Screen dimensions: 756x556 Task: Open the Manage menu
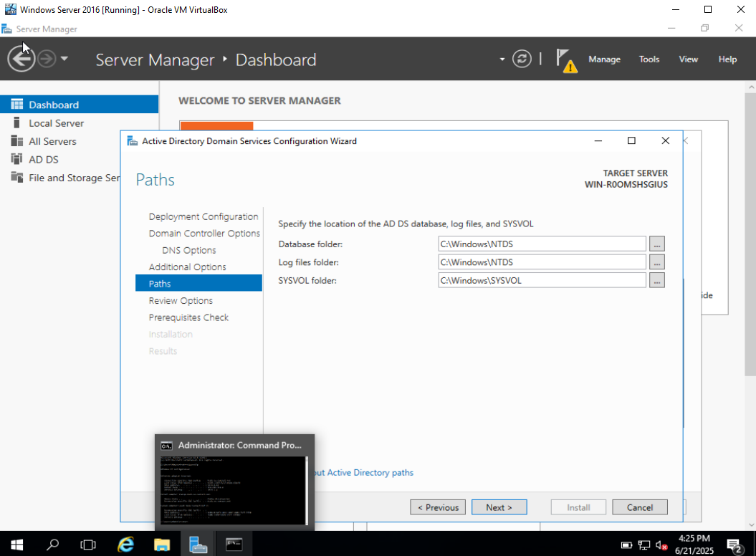604,59
